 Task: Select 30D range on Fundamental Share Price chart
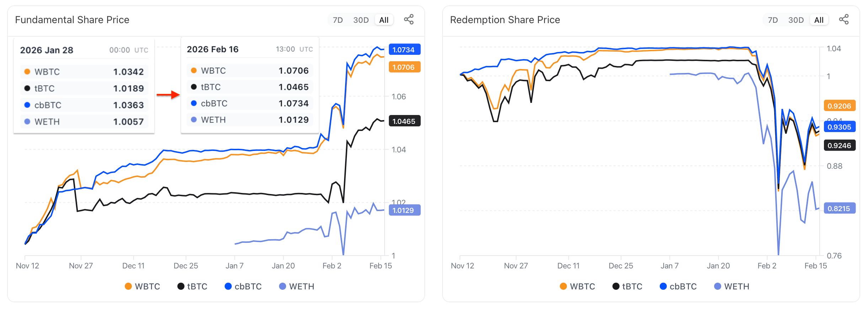click(361, 20)
